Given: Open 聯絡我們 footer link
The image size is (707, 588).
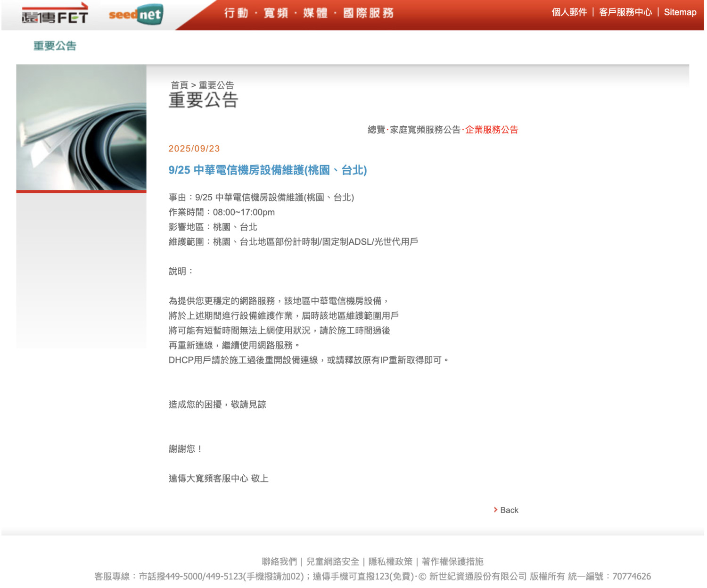Looking at the screenshot, I should point(280,562).
